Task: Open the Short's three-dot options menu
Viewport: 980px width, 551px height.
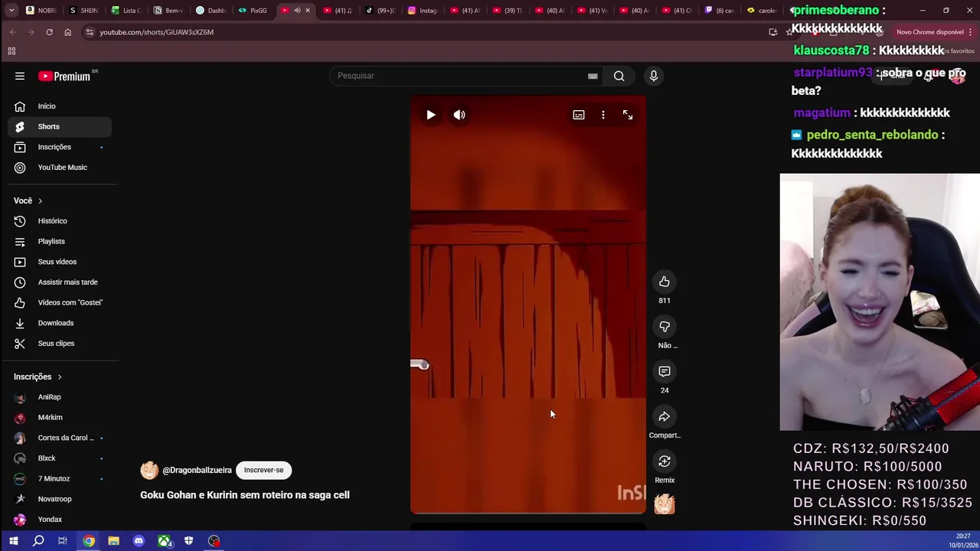Action: [603, 115]
